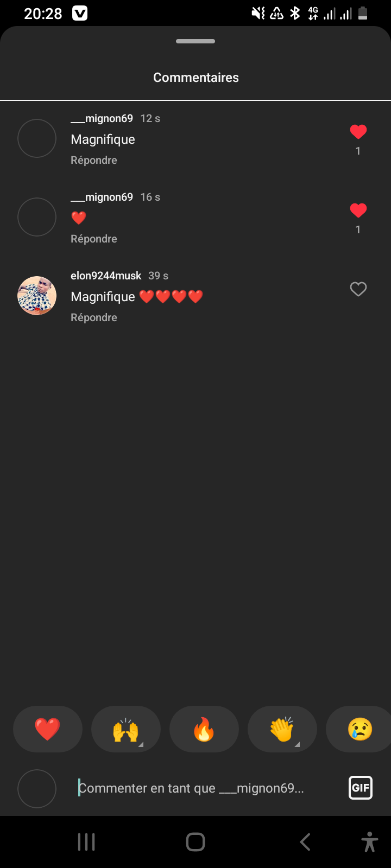Open the elon9244musk username link
The height and width of the screenshot is (868, 391).
(106, 276)
